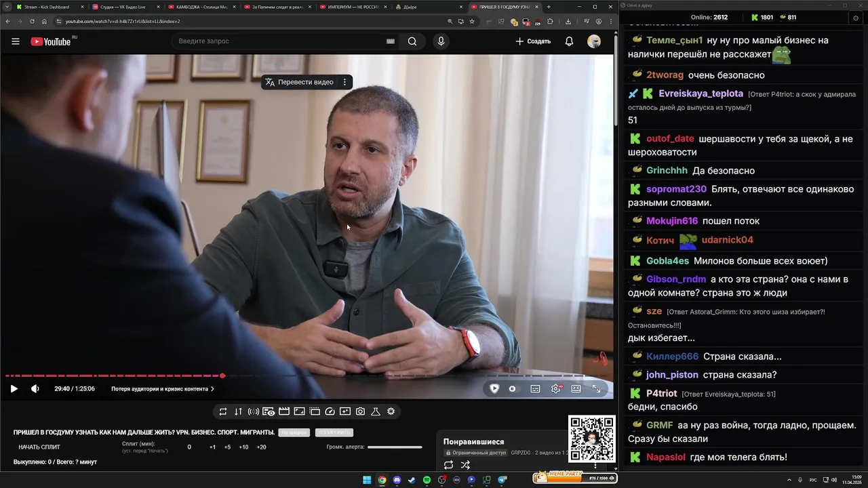Open username Evreiskaya_teplota in chat
868x488 pixels.
701,94
